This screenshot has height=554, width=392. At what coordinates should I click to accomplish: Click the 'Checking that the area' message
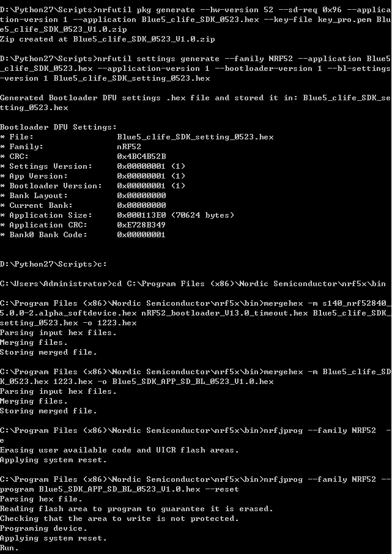[x=119, y=519]
